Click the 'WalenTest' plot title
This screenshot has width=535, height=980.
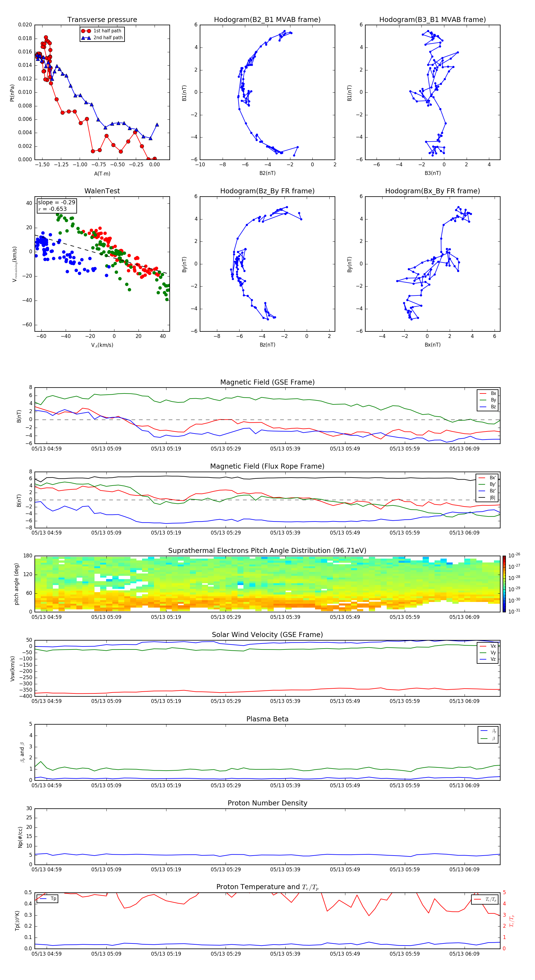click(x=102, y=191)
